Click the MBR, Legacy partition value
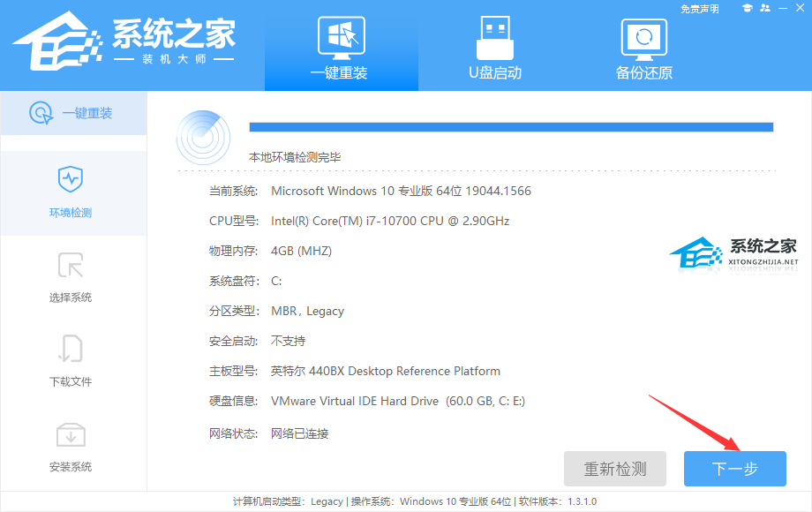Screen dimensions: 812x512 [307, 311]
